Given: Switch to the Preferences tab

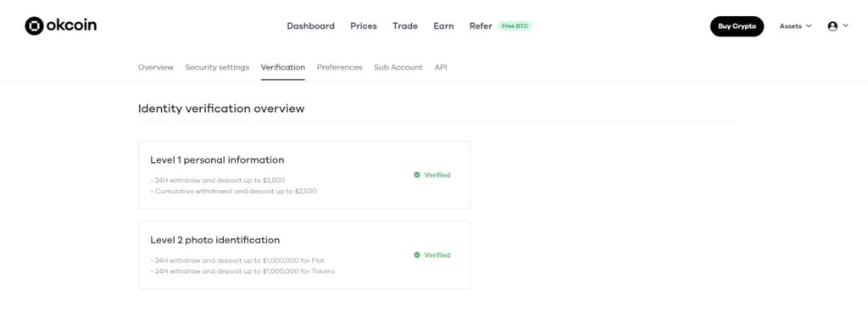Looking at the screenshot, I should click(339, 68).
